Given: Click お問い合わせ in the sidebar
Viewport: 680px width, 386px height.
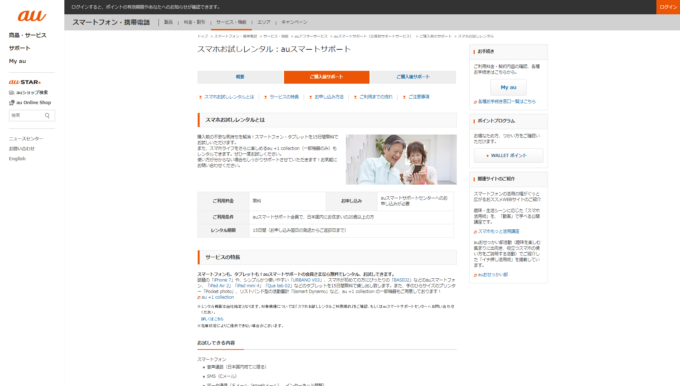Looking at the screenshot, I should pyautogui.click(x=22, y=149).
